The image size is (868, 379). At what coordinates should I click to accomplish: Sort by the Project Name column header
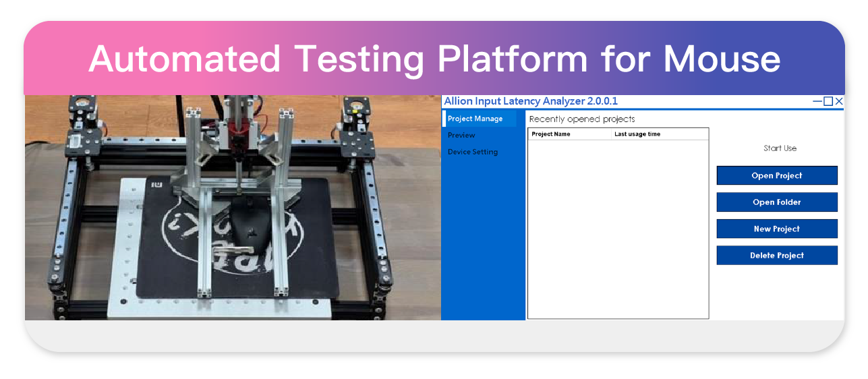551,134
